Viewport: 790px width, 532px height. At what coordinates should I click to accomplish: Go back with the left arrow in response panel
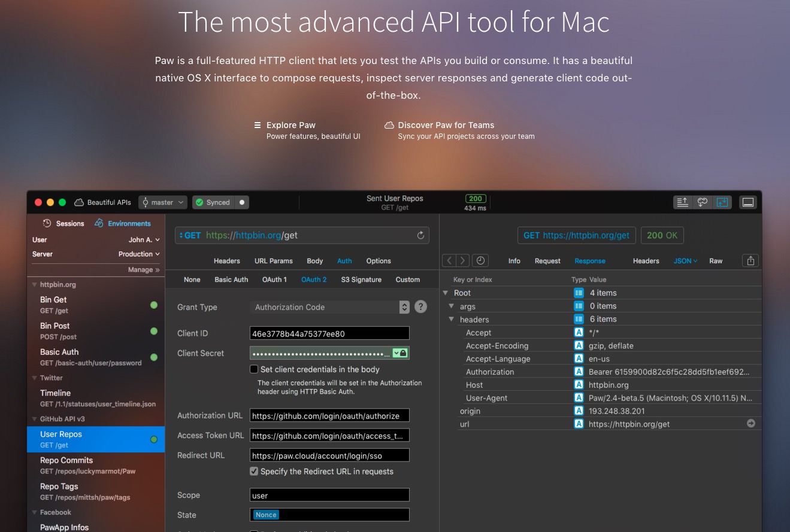pos(449,260)
